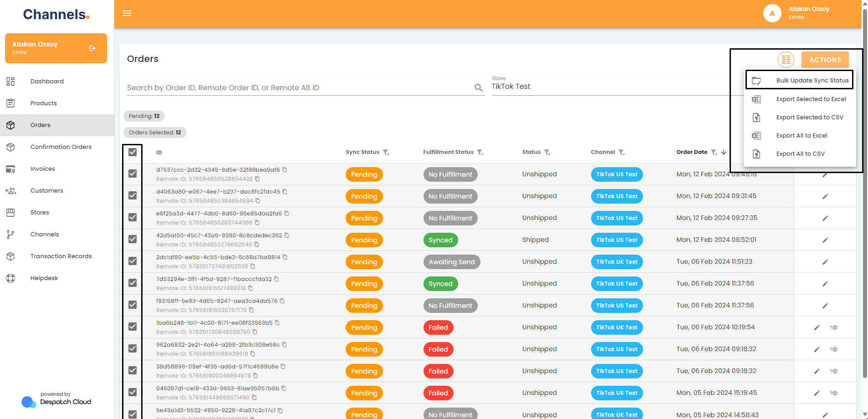The height and width of the screenshot is (419, 868).
Task: Edit the order dated 12 Feb 2024 09:31:45
Action: (825, 196)
